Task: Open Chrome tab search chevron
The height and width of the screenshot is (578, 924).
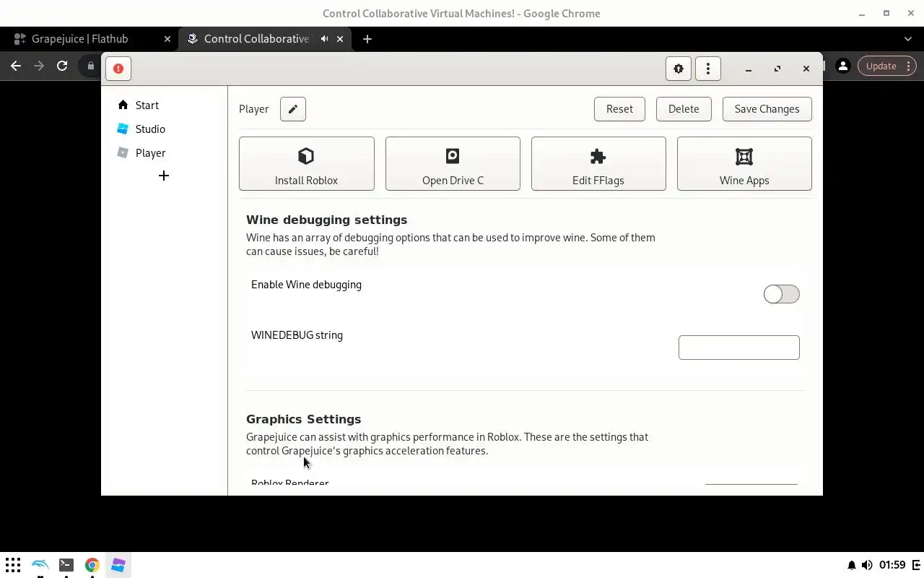Action: [x=908, y=39]
